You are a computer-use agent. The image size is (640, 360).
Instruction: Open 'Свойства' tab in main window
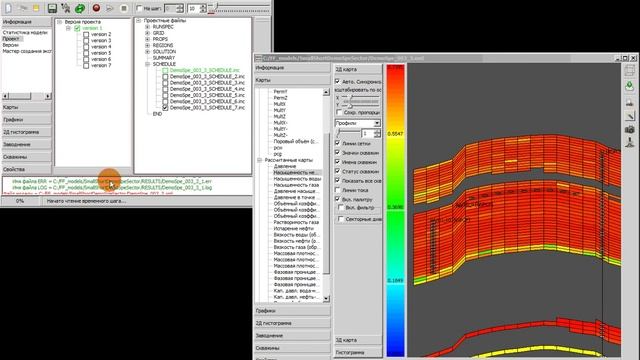pyautogui.click(x=27, y=169)
